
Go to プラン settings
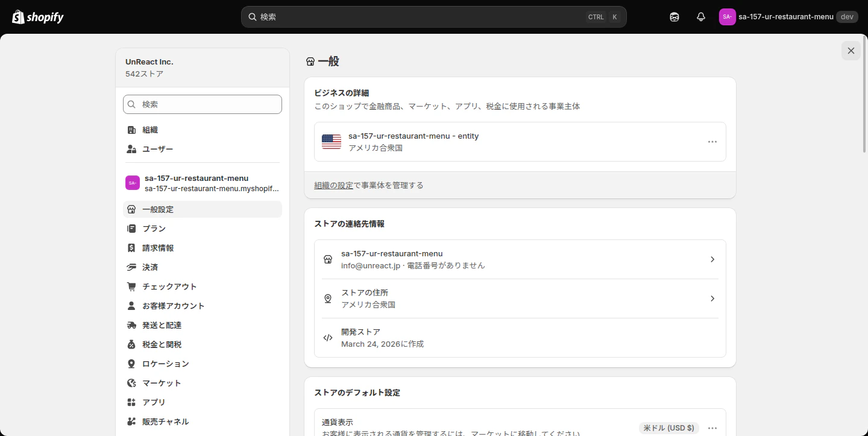coord(203,229)
